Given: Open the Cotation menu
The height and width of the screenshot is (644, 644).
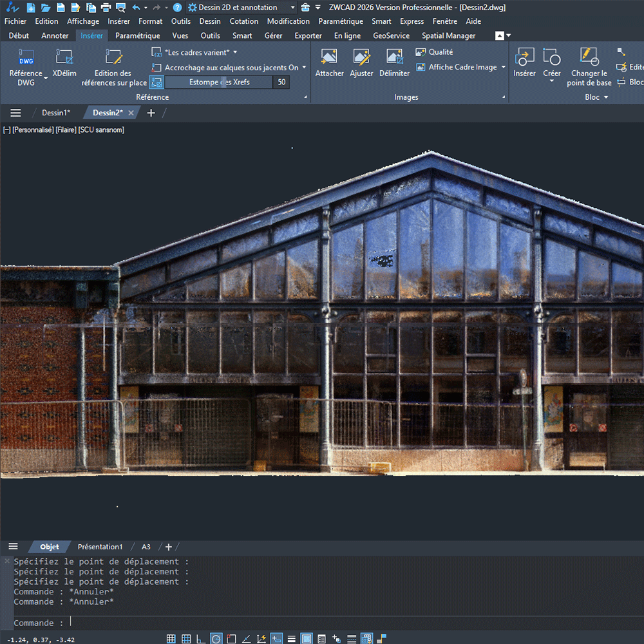Looking at the screenshot, I should point(243,21).
